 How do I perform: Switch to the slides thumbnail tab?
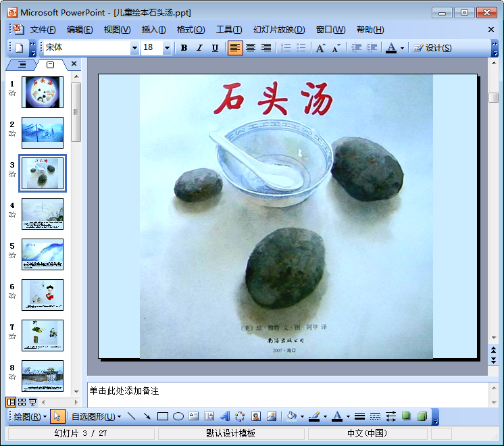[x=50, y=65]
